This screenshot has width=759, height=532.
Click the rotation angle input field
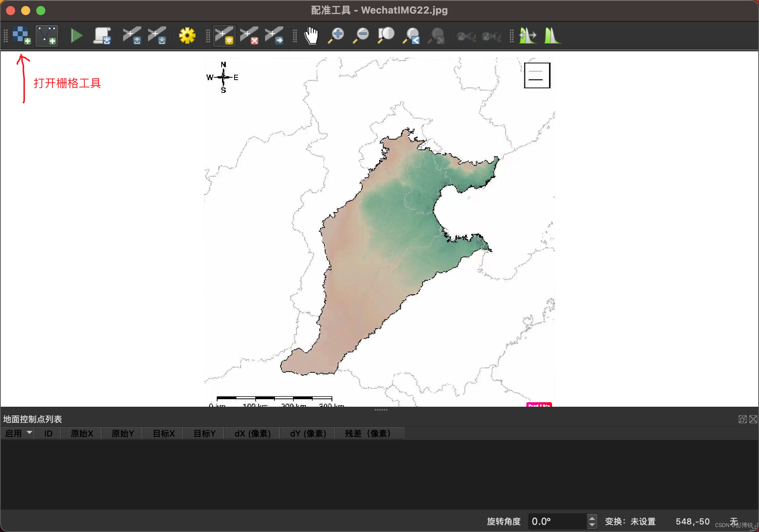(557, 521)
